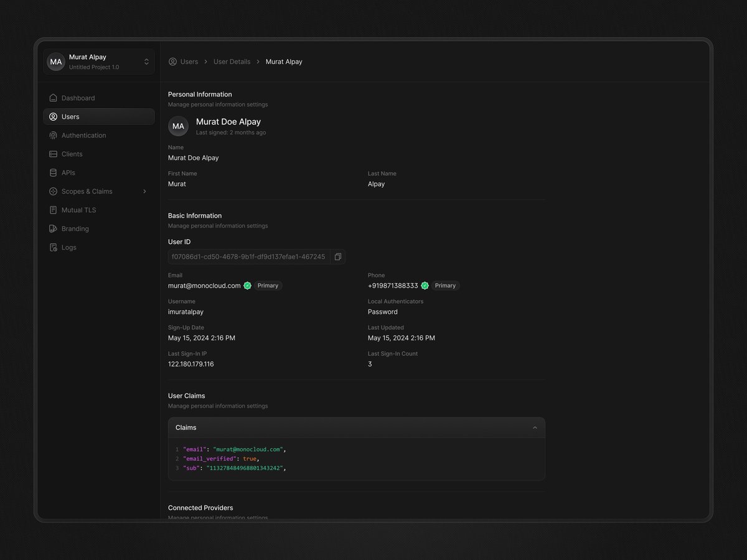The image size is (747, 560).
Task: Open the Clients page
Action: 99,154
